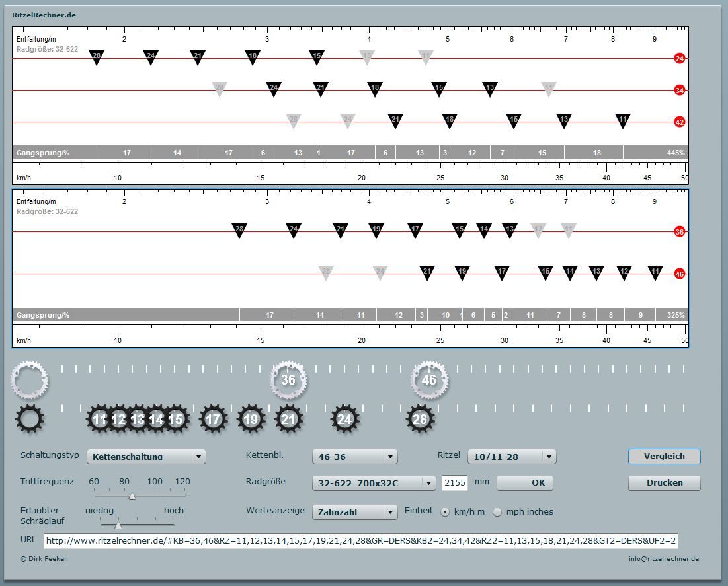
Task: Click the wheel circumference 2155 input field
Action: [455, 483]
